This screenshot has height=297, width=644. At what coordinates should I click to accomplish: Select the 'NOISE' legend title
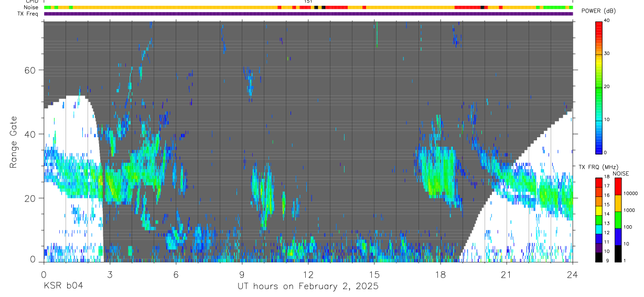click(x=621, y=173)
